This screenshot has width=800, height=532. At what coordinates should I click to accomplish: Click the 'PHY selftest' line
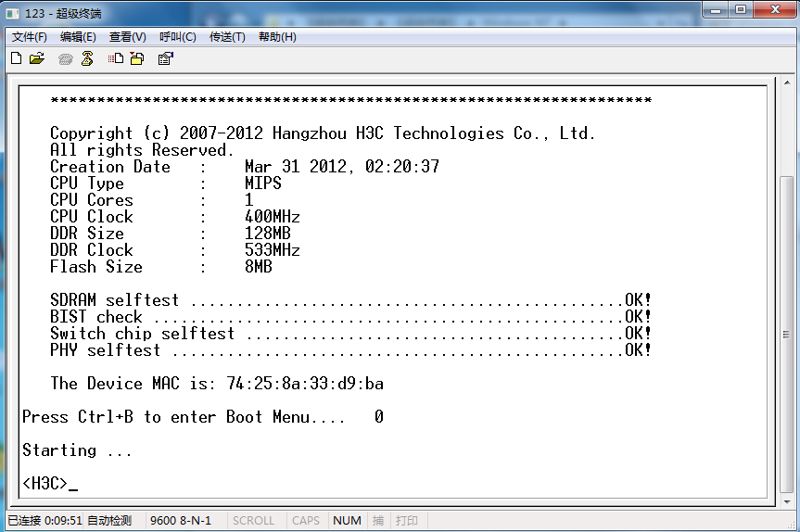(x=350, y=350)
